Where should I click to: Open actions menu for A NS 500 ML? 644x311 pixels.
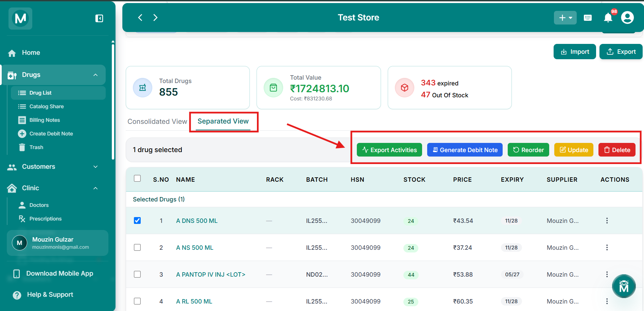coord(607,247)
